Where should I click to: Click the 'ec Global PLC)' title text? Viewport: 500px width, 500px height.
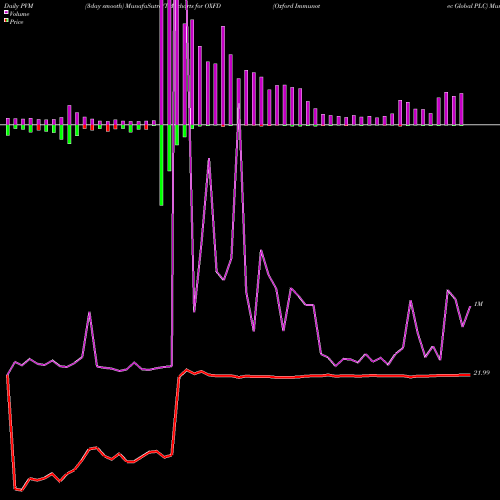click(x=468, y=6)
